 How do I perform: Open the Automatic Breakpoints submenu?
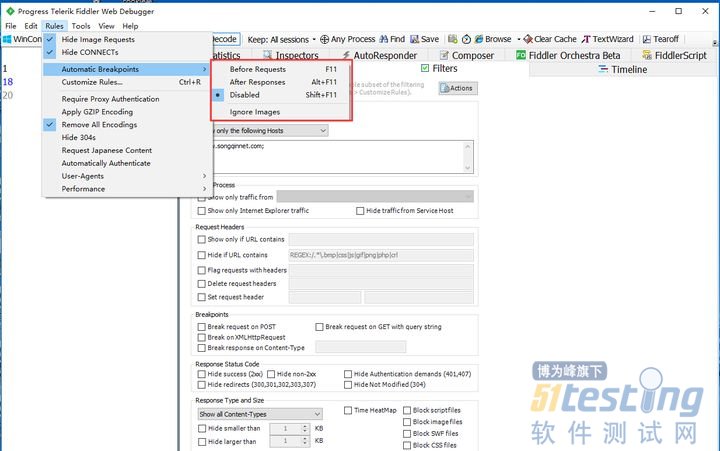click(126, 69)
